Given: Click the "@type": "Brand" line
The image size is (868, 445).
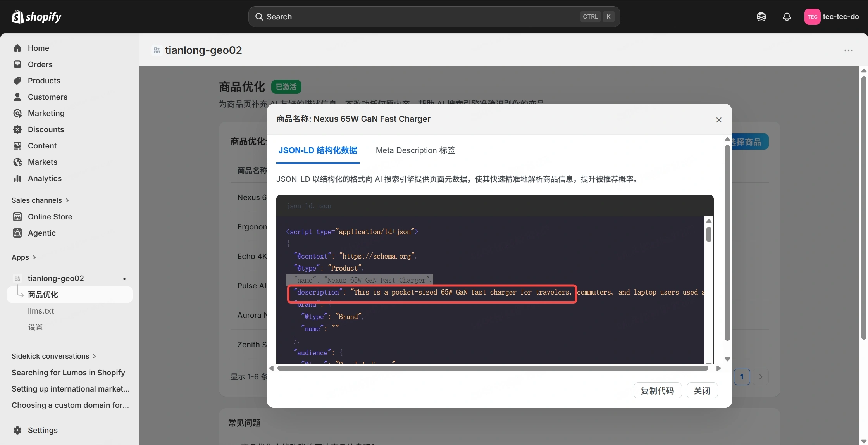Looking at the screenshot, I should pyautogui.click(x=332, y=316).
